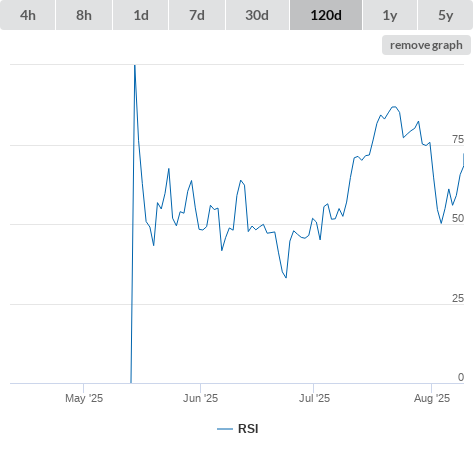The height and width of the screenshot is (455, 474).
Task: Click the blue RSI legend line marker
Action: (x=225, y=429)
